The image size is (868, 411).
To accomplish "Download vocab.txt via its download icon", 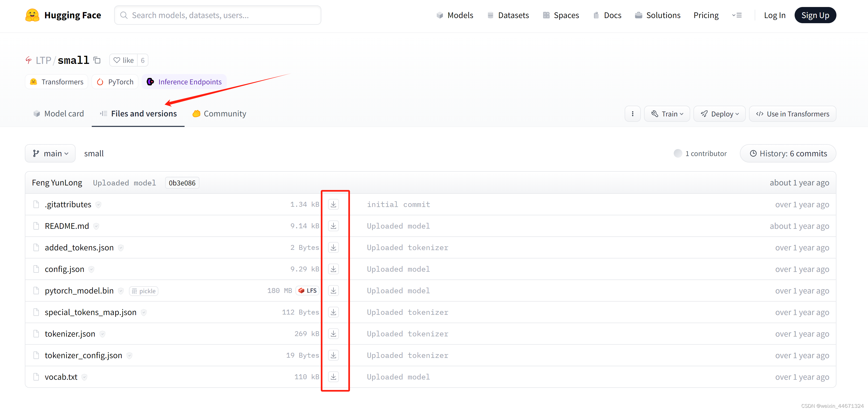I will [x=333, y=377].
